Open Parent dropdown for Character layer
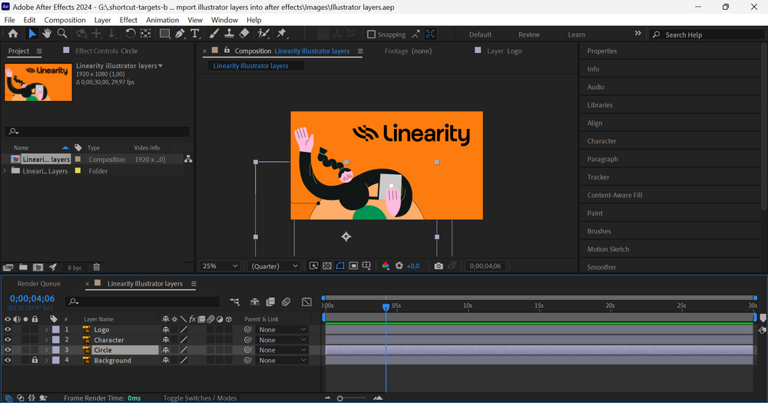Viewport: 768px width, 403px height. [x=282, y=340]
